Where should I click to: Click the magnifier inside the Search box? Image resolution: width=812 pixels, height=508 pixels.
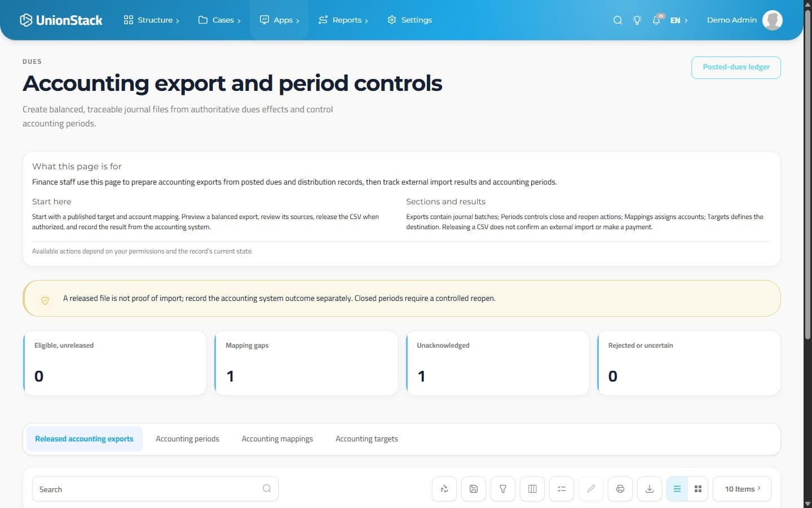pyautogui.click(x=267, y=489)
